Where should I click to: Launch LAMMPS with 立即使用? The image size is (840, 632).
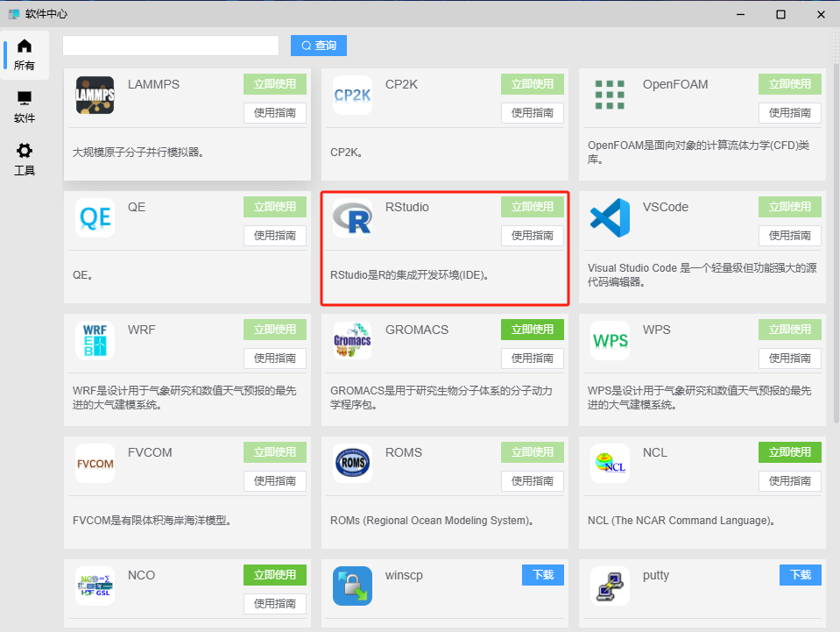275,84
